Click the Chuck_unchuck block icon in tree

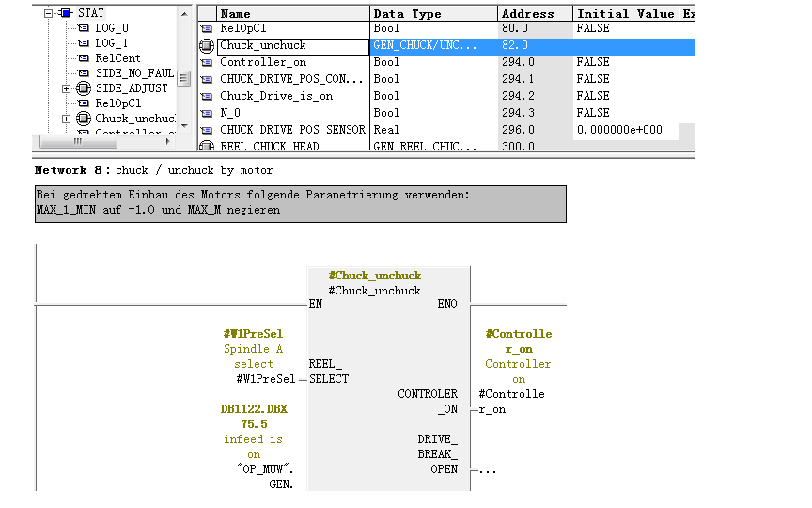coord(84,119)
